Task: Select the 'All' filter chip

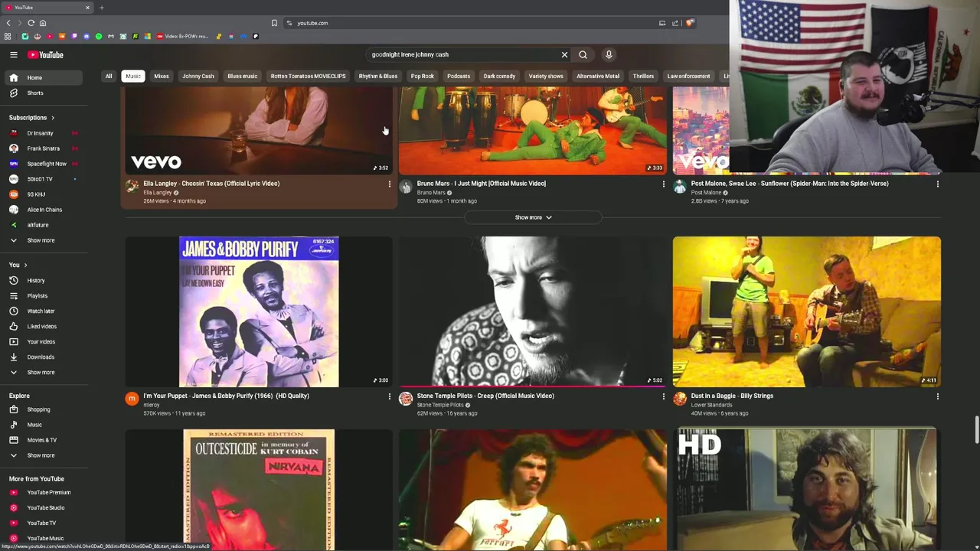Action: coord(109,76)
